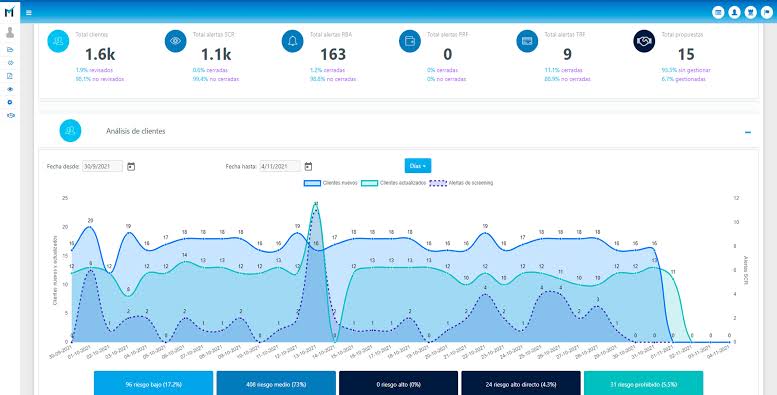This screenshot has width=777, height=395.
Task: Toggle Alertas de screening legend series
Action: click(461, 183)
